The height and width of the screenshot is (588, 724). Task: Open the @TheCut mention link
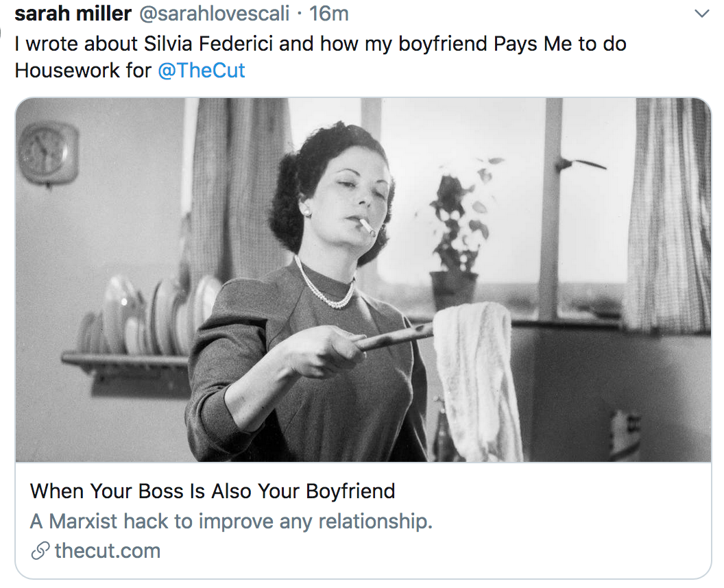[x=202, y=71]
